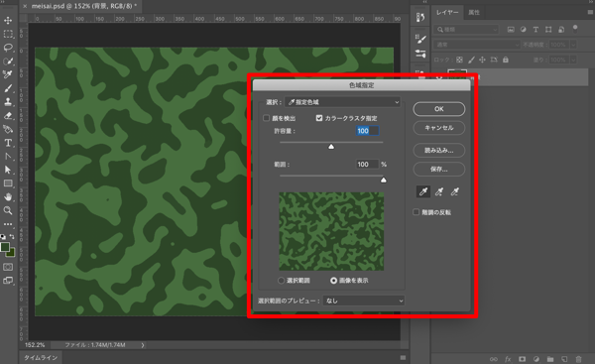Select the Quick Selection tool
The image size is (595, 364).
tap(8, 61)
